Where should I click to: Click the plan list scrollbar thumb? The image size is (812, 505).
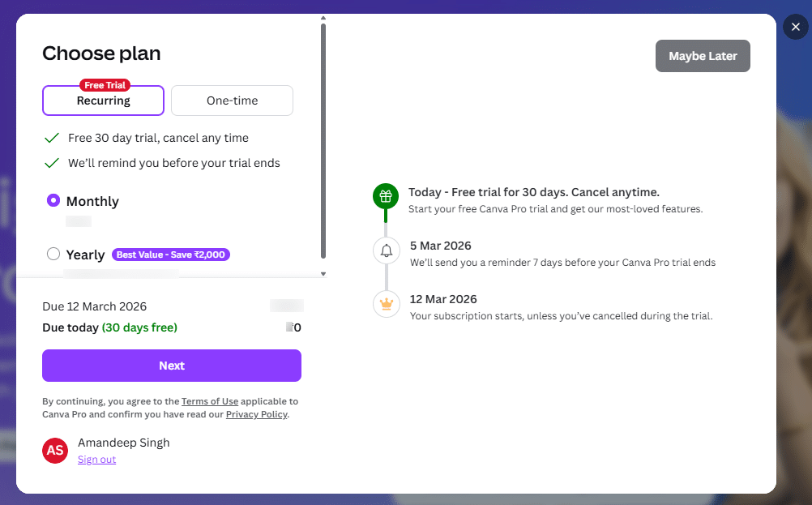pos(323,141)
